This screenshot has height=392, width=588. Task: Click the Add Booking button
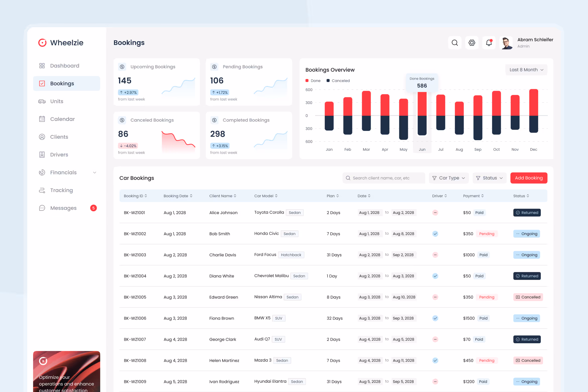click(529, 178)
